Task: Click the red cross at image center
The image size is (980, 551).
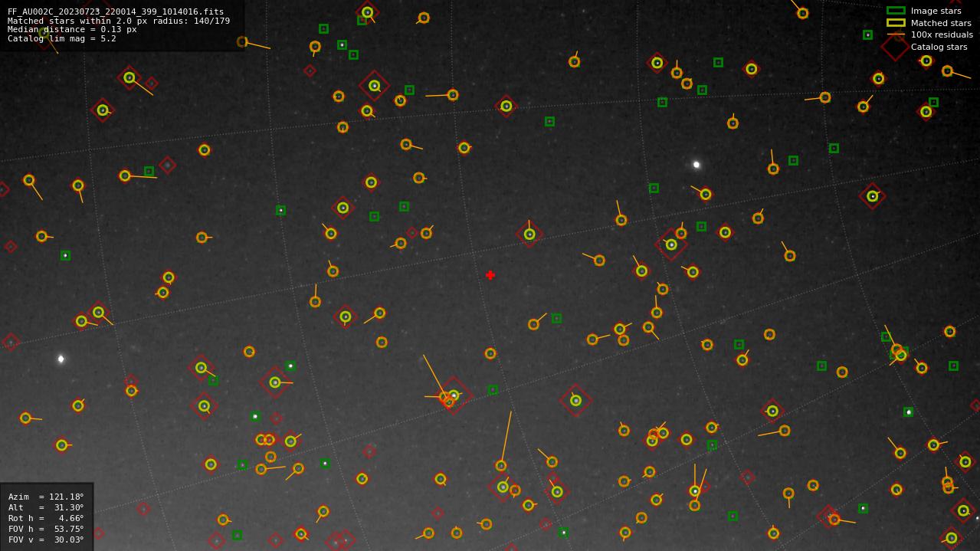Action: click(x=490, y=275)
